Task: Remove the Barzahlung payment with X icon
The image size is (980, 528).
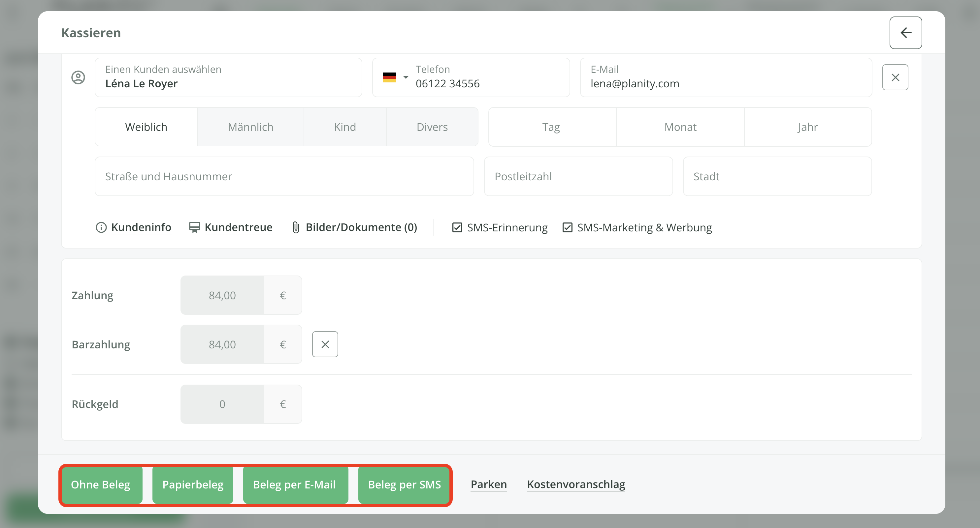Action: (x=325, y=344)
